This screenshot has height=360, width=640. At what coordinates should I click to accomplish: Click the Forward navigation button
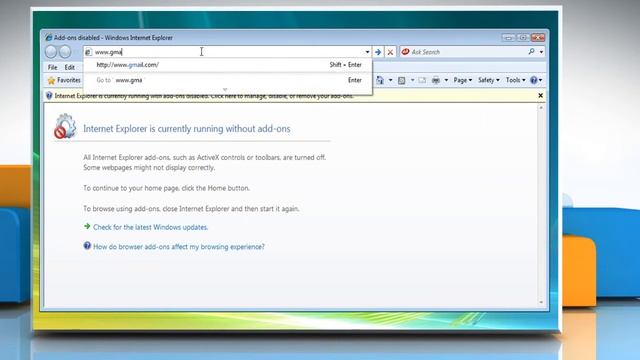65,52
